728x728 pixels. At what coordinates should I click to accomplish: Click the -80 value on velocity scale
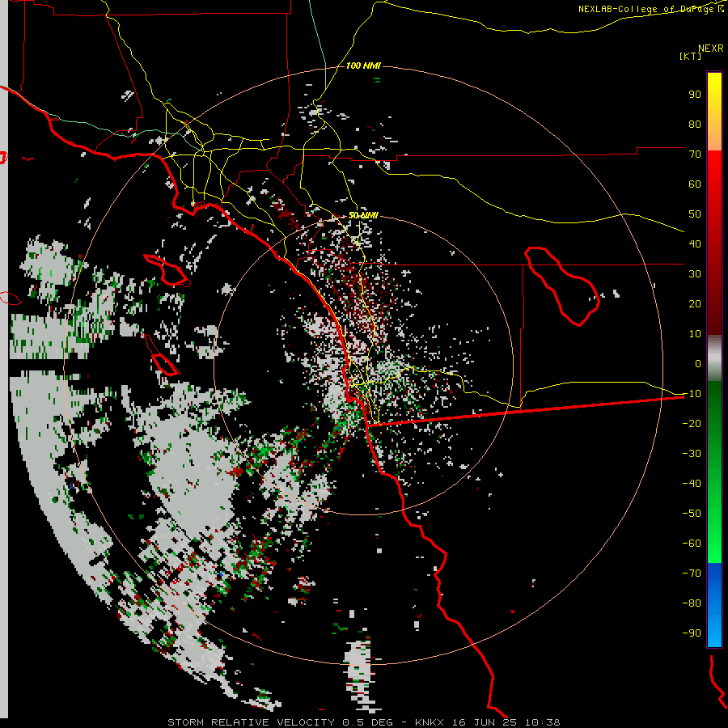click(x=692, y=603)
